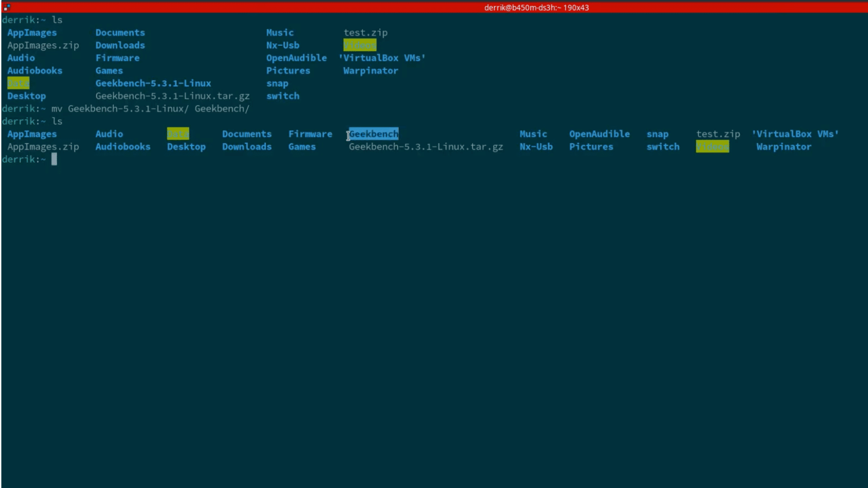This screenshot has width=868, height=488.
Task: Click Geekbench-5.3.1-Linux.tar.gz in second listing
Action: (426, 146)
